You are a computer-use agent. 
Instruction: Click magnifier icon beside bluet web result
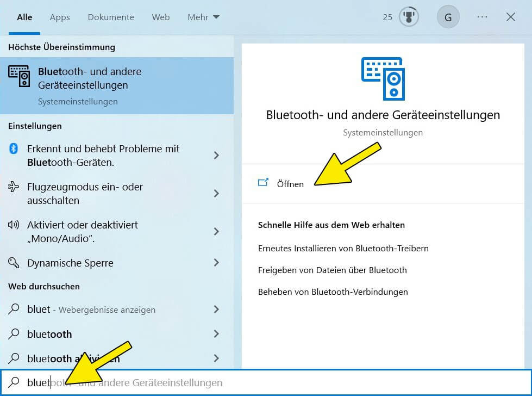tap(14, 309)
